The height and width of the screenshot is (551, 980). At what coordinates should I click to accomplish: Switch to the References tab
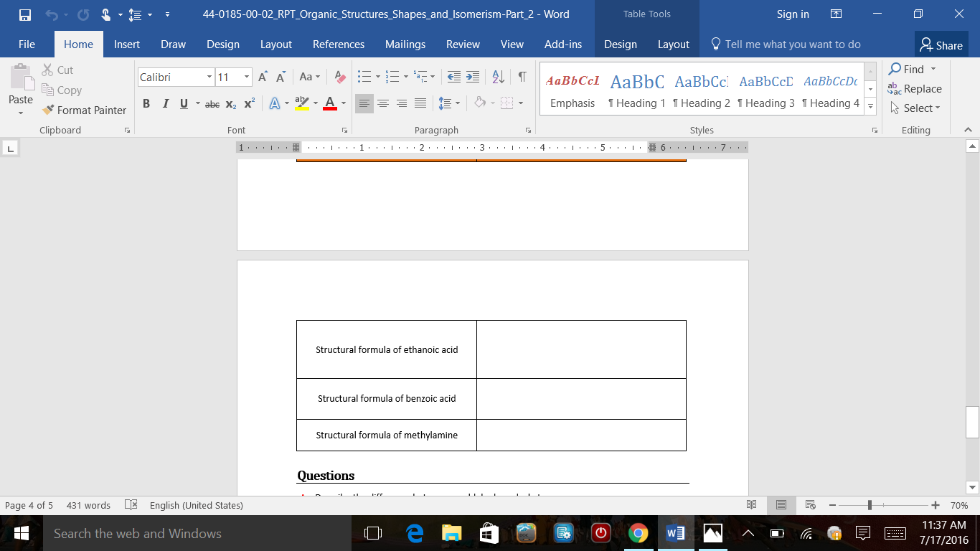tap(339, 44)
